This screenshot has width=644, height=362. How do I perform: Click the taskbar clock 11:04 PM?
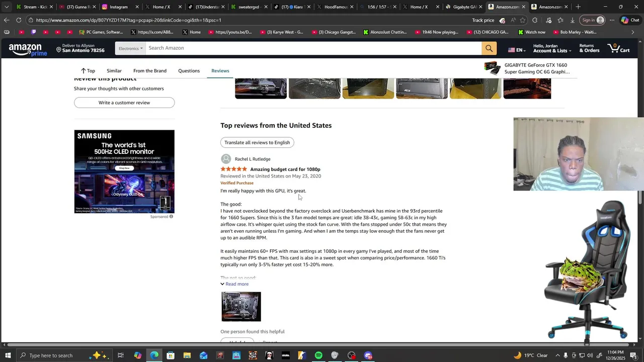pyautogui.click(x=615, y=355)
